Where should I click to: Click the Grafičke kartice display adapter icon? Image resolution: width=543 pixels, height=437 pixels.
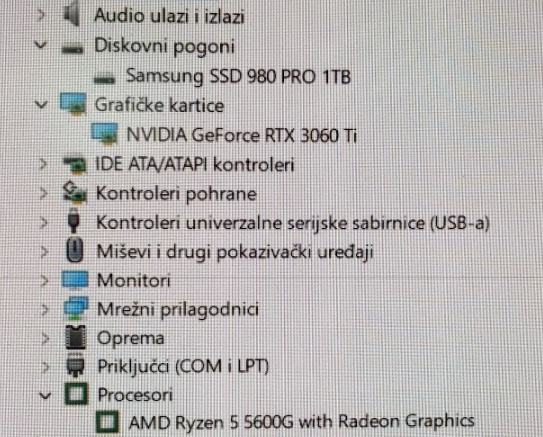73,103
